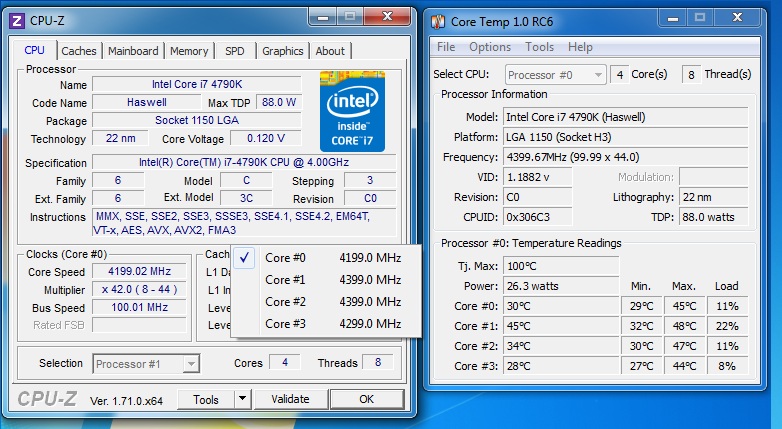782x429 pixels.
Task: Click the TDP value 88.0 watts
Action: coord(714,217)
